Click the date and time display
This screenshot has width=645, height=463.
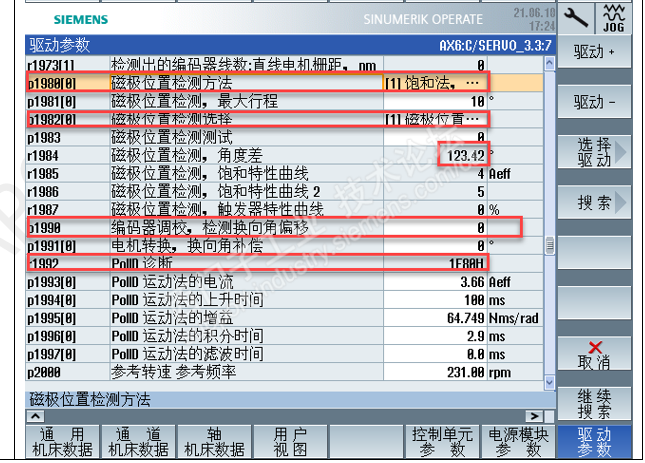click(x=534, y=19)
